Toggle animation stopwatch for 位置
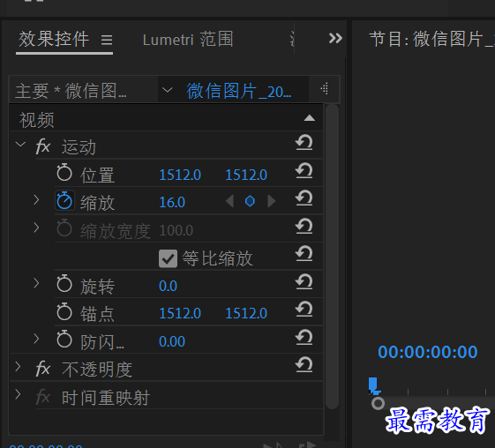Screen dimensions: 495x448 point(64,172)
